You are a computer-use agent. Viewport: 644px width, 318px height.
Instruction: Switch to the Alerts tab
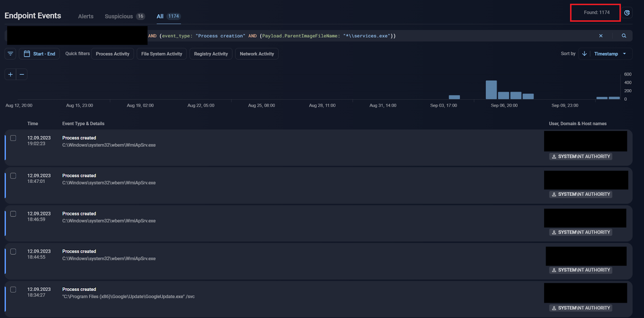86,17
